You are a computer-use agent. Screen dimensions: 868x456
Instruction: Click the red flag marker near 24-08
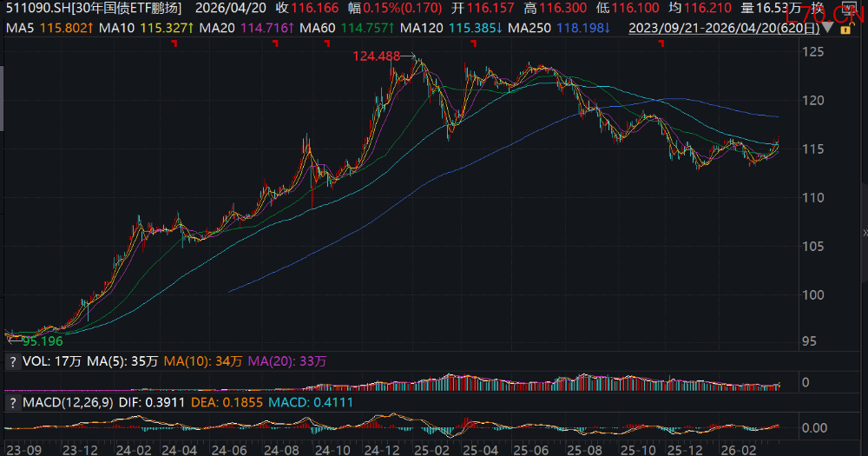(274, 43)
